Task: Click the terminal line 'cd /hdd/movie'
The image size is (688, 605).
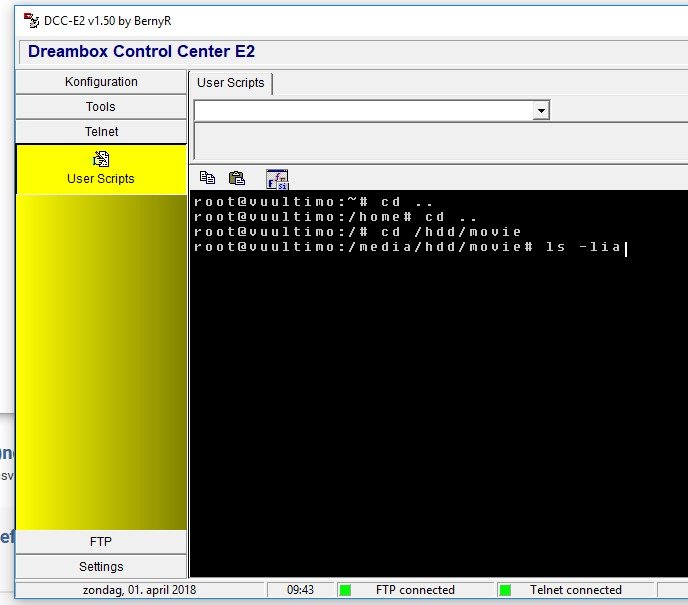Action: click(x=358, y=232)
